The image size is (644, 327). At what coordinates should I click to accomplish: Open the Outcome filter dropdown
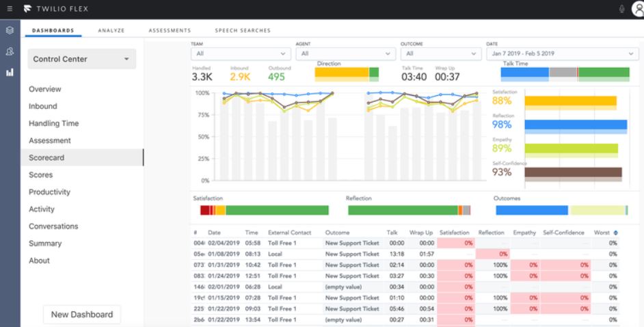pos(441,54)
